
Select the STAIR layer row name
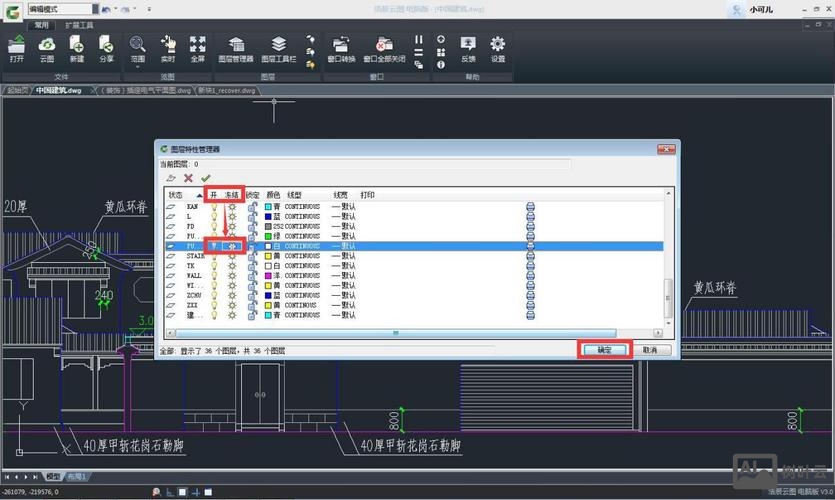(x=195, y=256)
